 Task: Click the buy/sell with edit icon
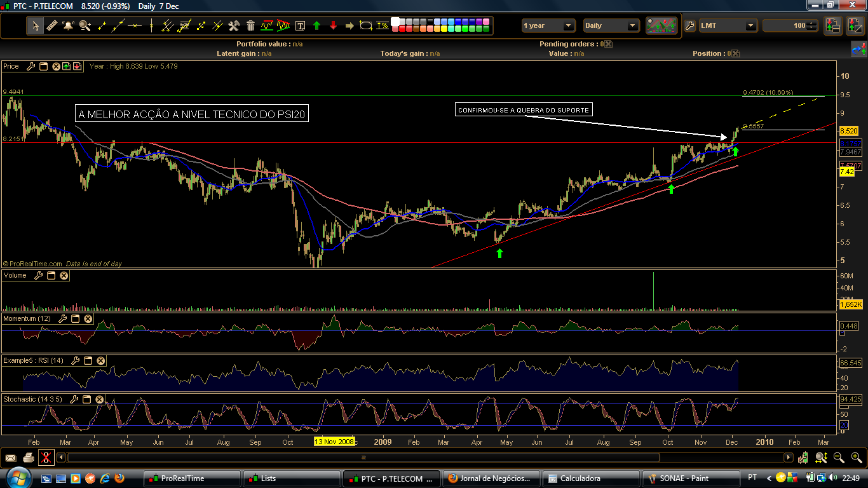point(855,26)
